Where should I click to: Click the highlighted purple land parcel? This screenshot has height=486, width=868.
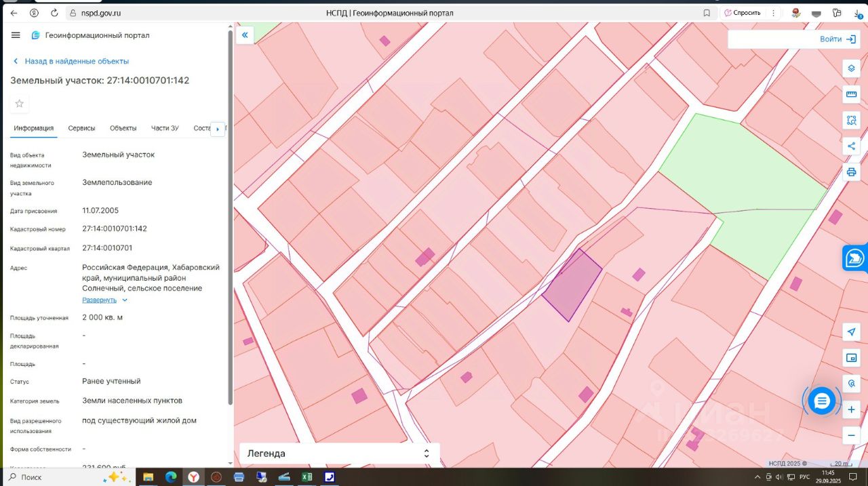pyautogui.click(x=572, y=286)
